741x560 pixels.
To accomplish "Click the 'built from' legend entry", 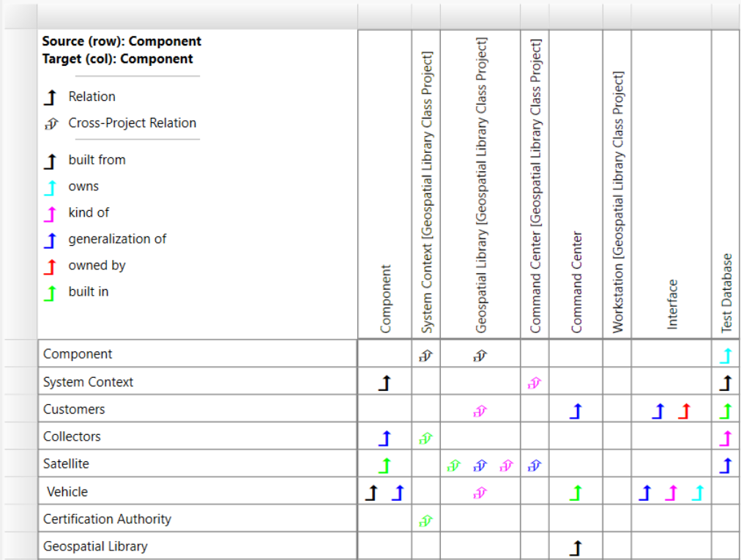I will [85, 160].
